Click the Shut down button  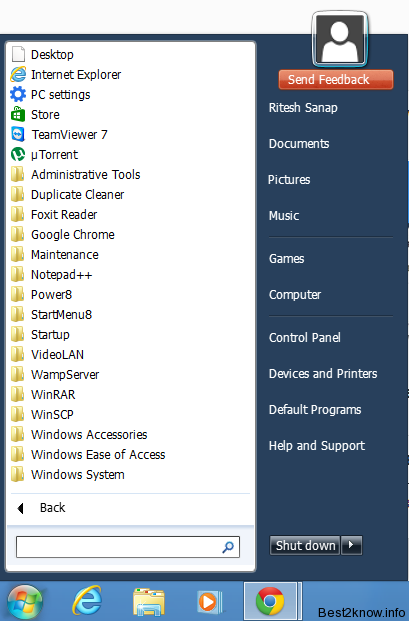[305, 545]
